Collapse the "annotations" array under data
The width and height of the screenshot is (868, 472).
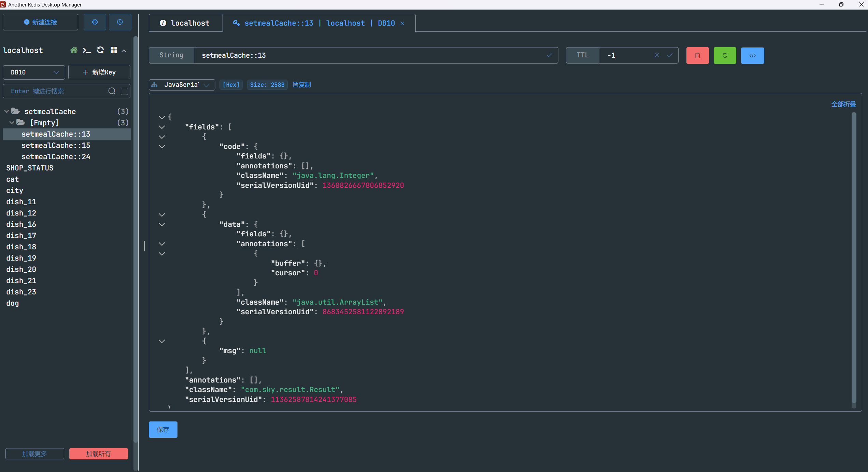[x=162, y=244]
